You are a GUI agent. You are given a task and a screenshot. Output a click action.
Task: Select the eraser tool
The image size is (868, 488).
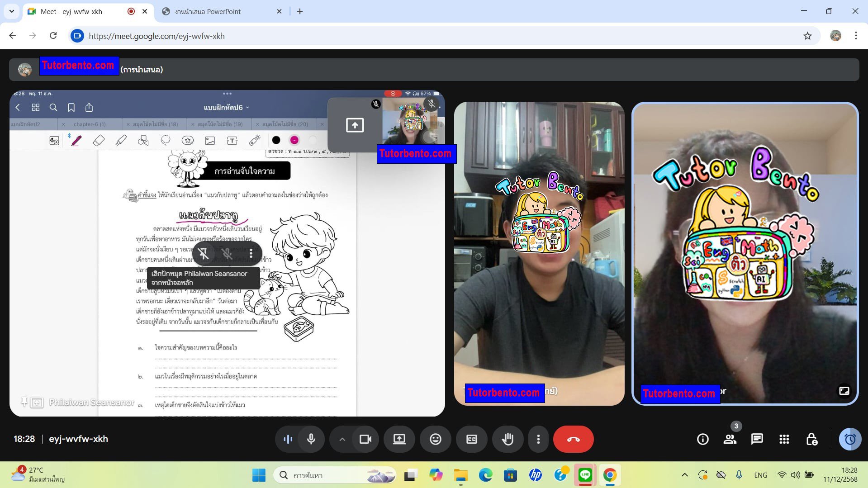[x=99, y=140]
